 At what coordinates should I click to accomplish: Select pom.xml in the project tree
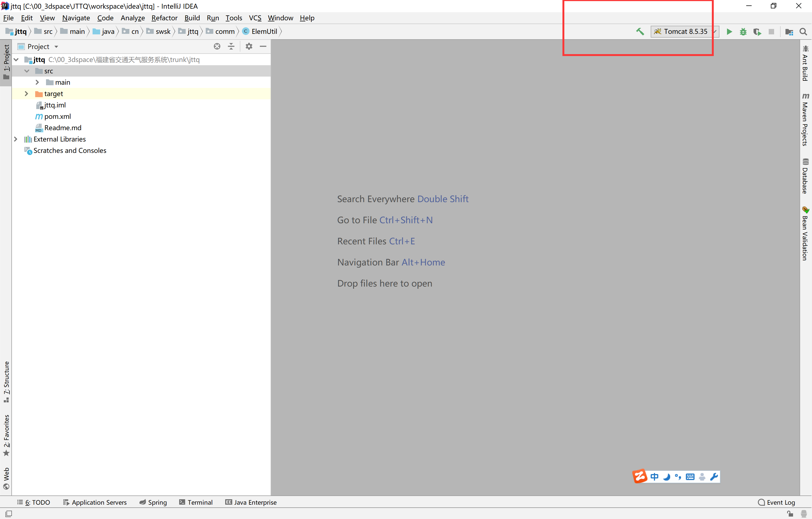point(57,117)
